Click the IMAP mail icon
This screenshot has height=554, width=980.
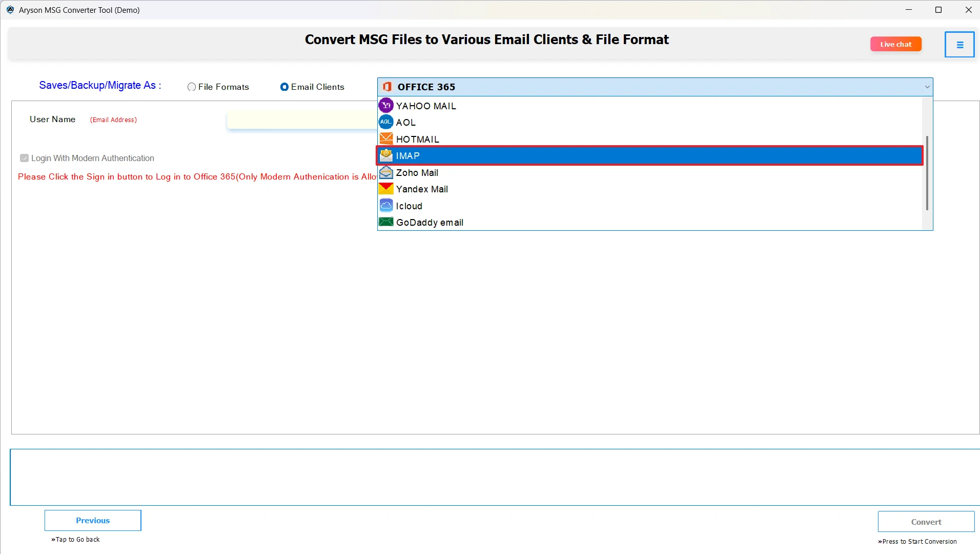point(386,155)
